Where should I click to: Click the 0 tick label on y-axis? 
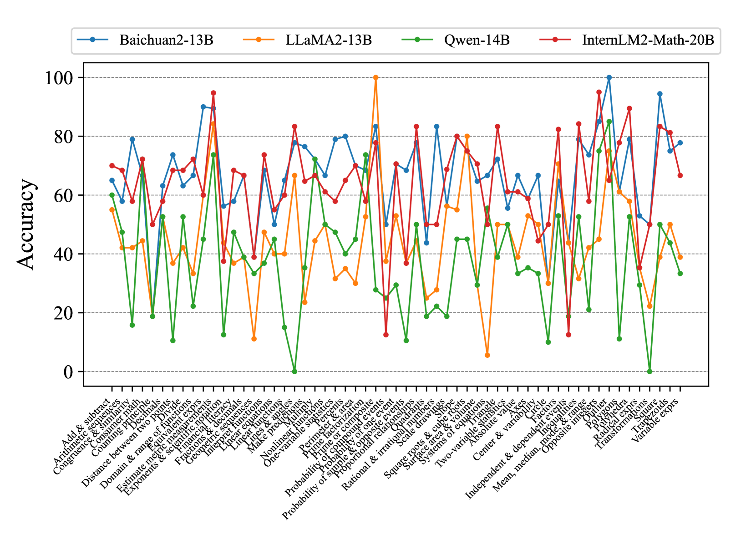[x=68, y=372]
